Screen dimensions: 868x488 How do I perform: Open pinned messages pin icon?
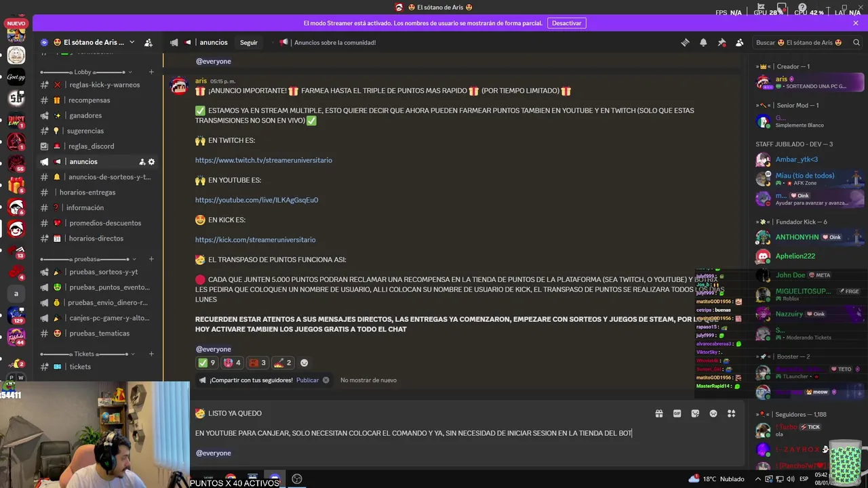pyautogui.click(x=722, y=42)
